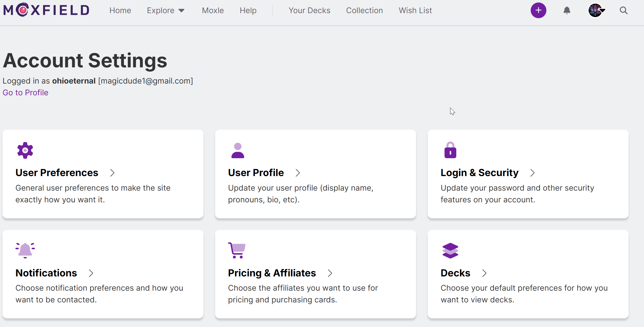Open the Wish List nav item
Image resolution: width=644 pixels, height=327 pixels.
(415, 10)
